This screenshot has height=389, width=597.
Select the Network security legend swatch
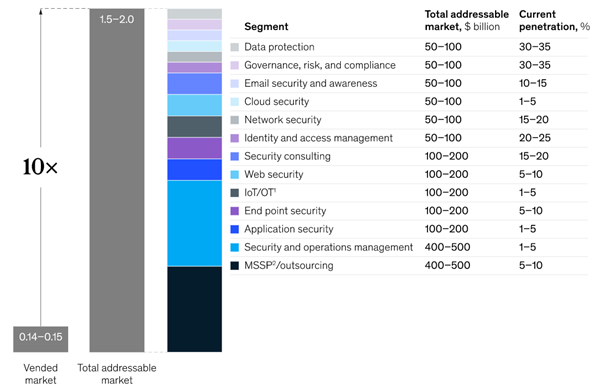click(x=235, y=120)
